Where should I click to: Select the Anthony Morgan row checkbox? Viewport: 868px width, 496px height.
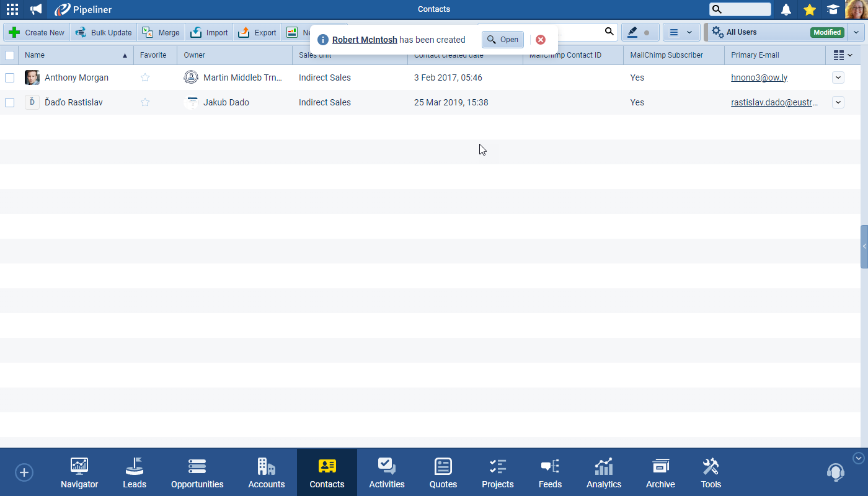[9, 77]
